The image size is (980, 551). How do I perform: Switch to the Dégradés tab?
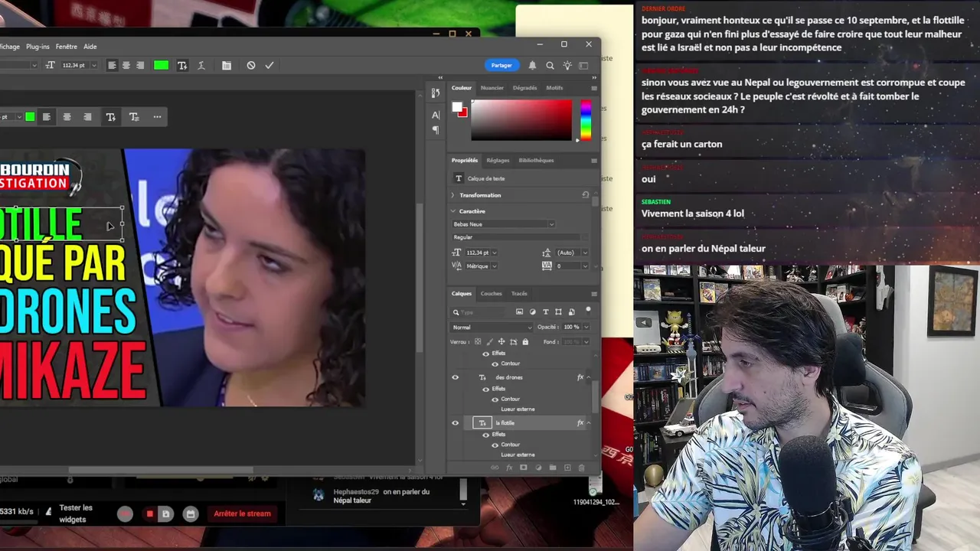click(x=525, y=88)
